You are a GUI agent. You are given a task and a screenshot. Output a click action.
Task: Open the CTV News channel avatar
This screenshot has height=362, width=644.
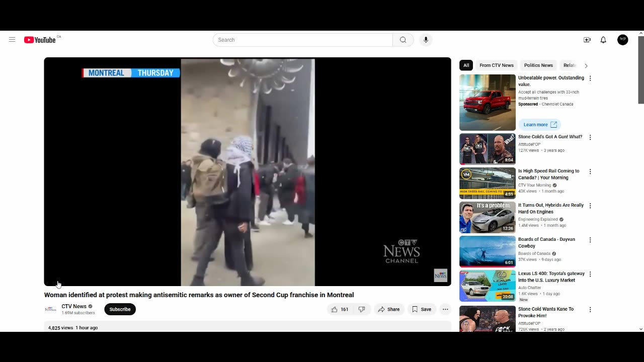[50, 309]
